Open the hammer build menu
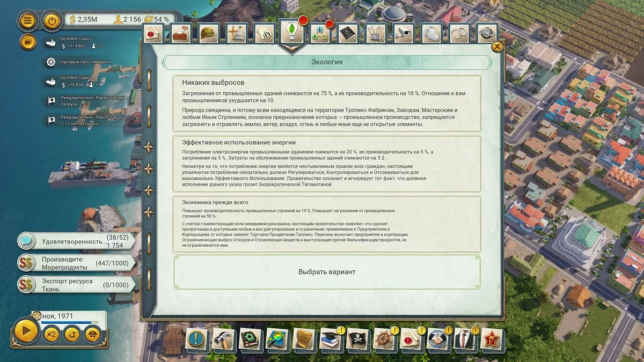The width and height of the screenshot is (644, 362). coord(224,339)
